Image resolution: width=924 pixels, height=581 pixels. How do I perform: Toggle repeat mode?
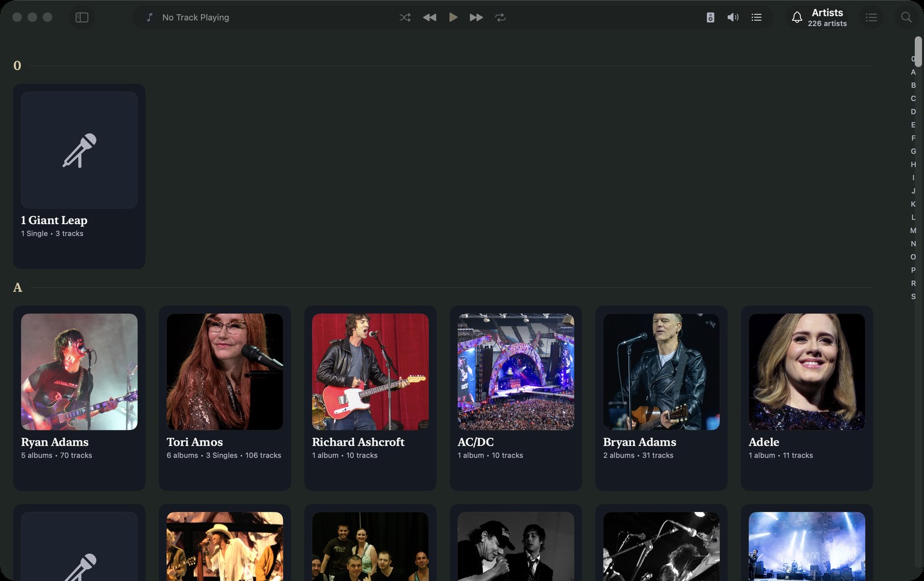coord(501,17)
